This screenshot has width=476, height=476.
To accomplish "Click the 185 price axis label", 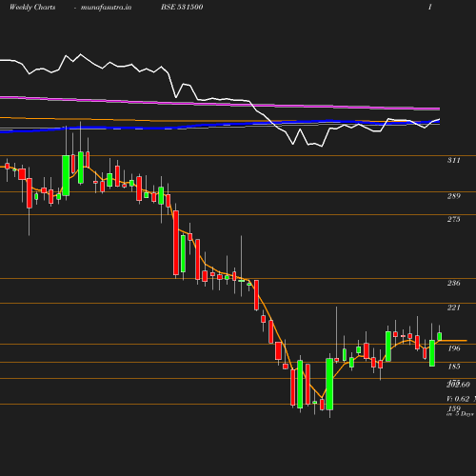I will click(454, 367).
